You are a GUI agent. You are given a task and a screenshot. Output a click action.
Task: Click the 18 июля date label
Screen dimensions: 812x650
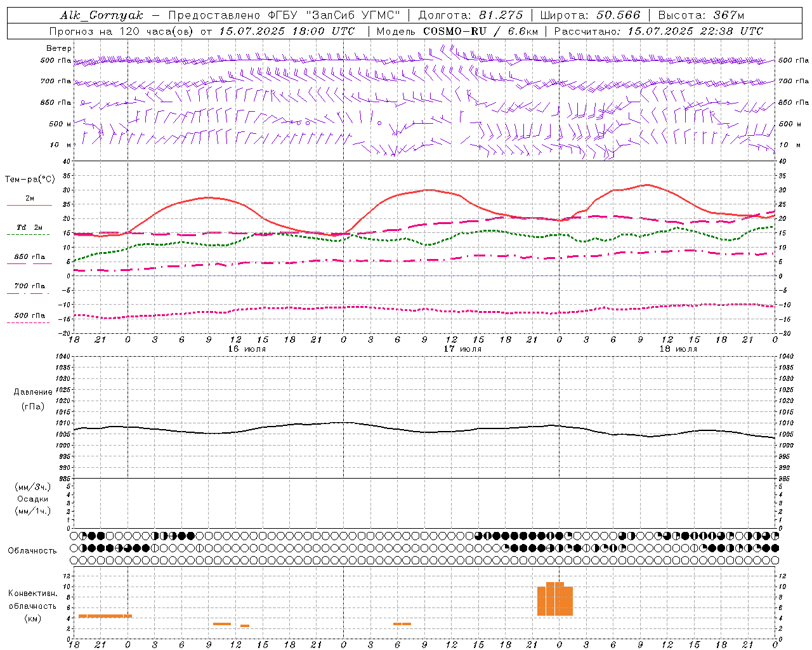click(x=678, y=349)
